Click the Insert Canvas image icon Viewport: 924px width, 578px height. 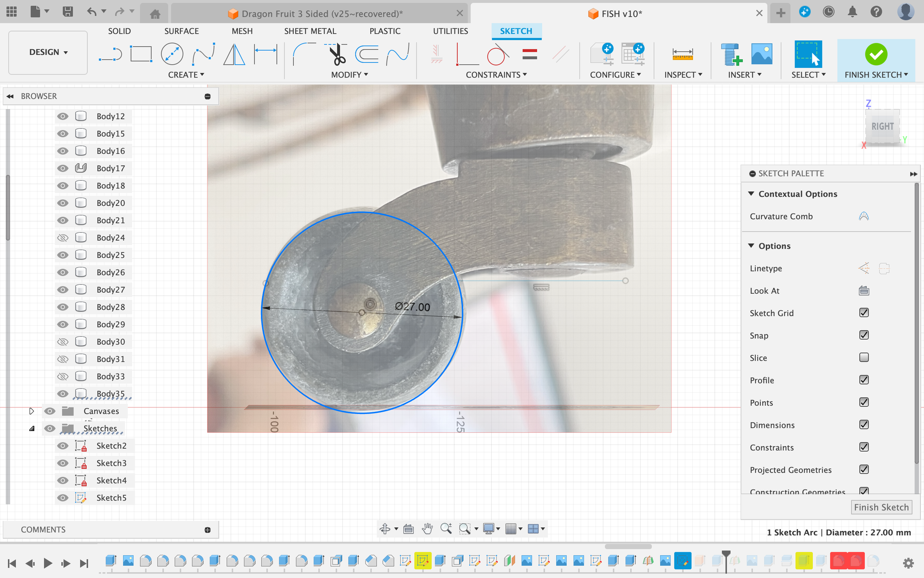[761, 54]
